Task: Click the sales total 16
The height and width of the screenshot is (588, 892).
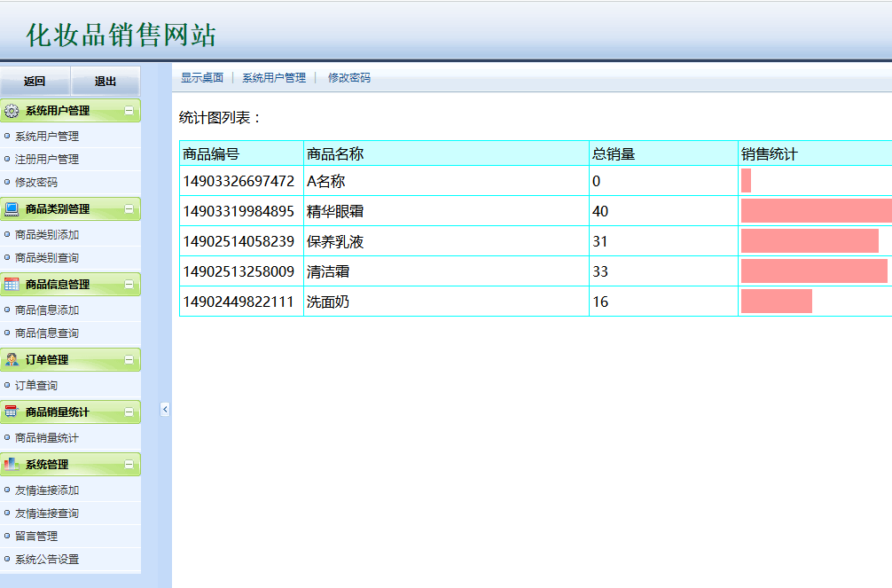Action: point(600,302)
